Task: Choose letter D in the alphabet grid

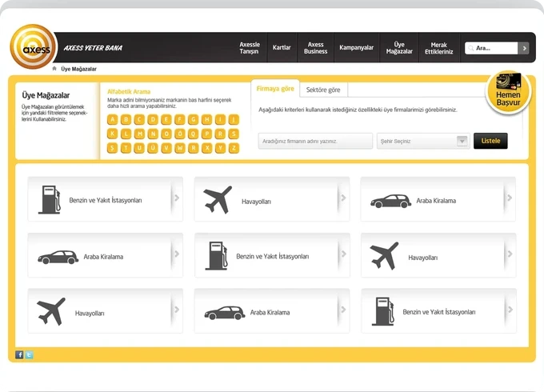Action: [153, 120]
